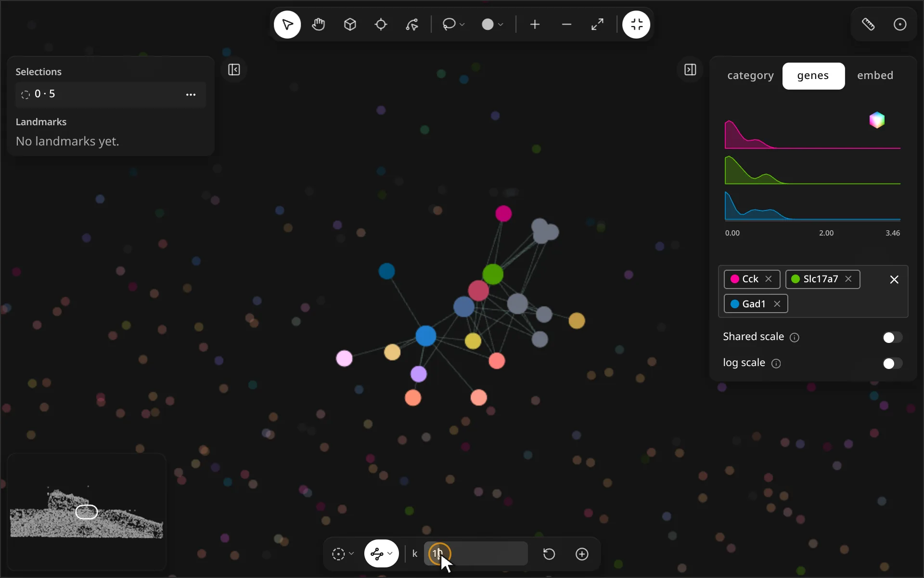Switch to the 3D cube view tool
The height and width of the screenshot is (578, 924).
click(x=350, y=25)
